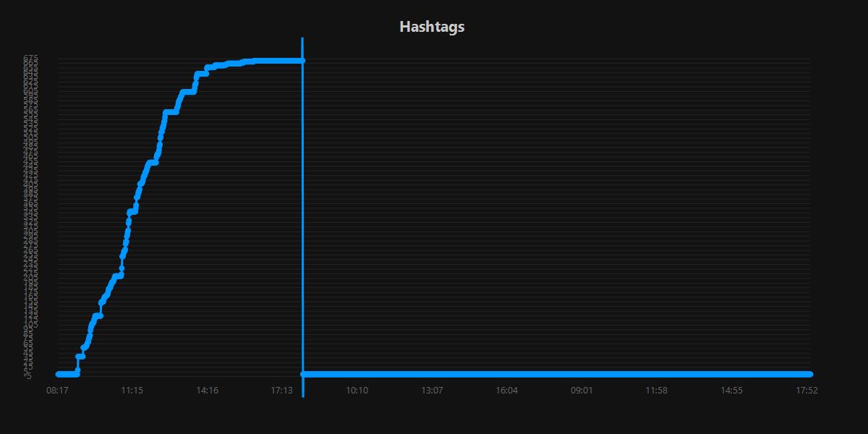Select the first data point above 08:17

tap(58, 374)
